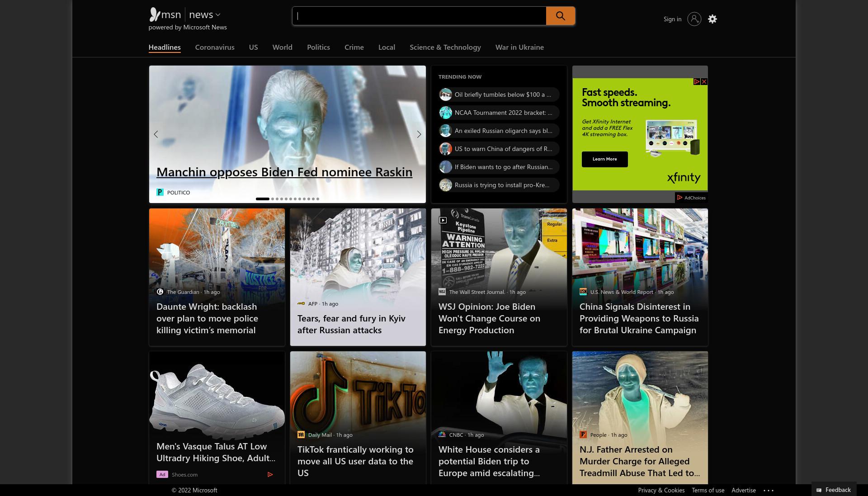
Task: Click the AdChoices icon under Xfinity ad
Action: tap(679, 198)
